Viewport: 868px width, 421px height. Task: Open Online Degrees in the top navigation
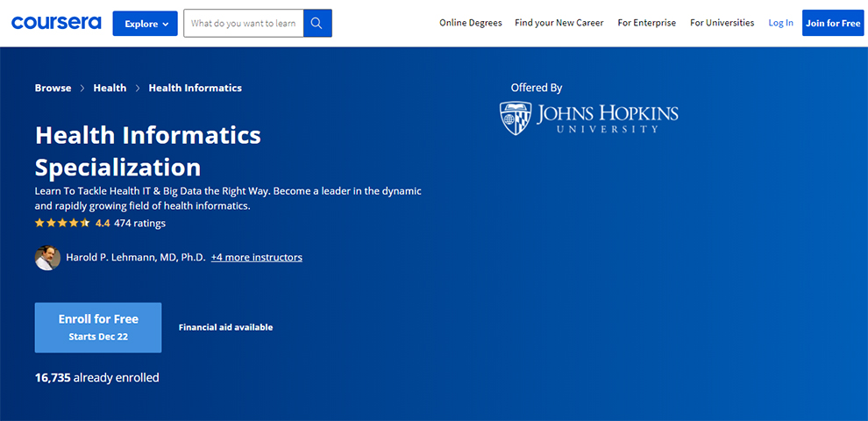(x=471, y=23)
